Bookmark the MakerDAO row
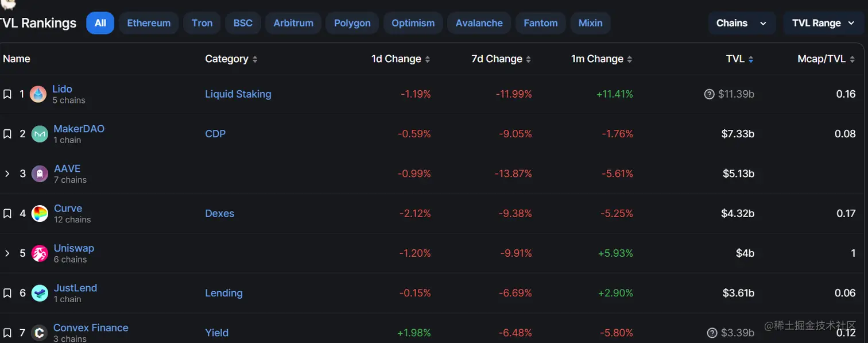 [7, 133]
